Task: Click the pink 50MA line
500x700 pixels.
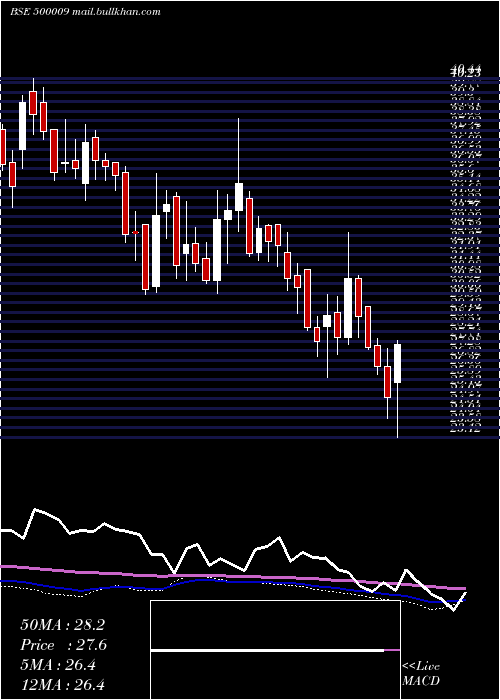Action: coord(232,577)
